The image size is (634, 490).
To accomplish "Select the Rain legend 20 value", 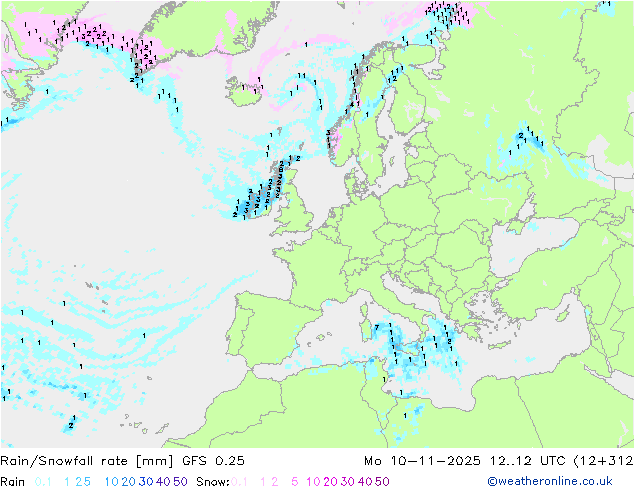I will pyautogui.click(x=129, y=482).
